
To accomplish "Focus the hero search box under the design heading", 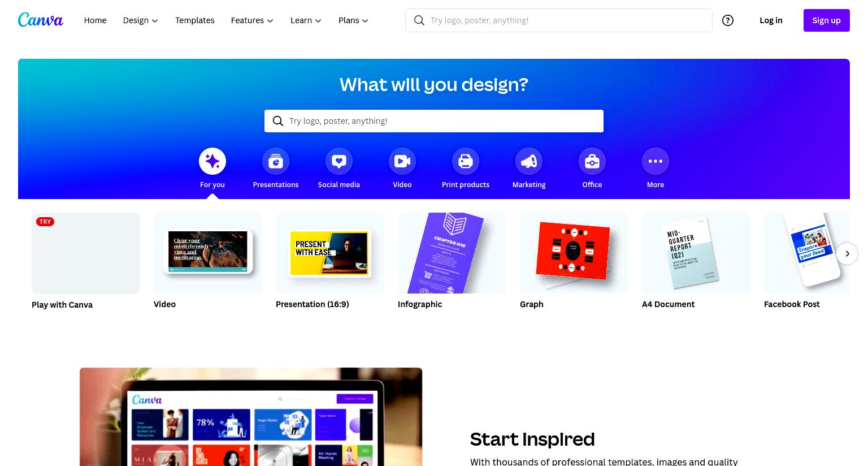I will 434,121.
